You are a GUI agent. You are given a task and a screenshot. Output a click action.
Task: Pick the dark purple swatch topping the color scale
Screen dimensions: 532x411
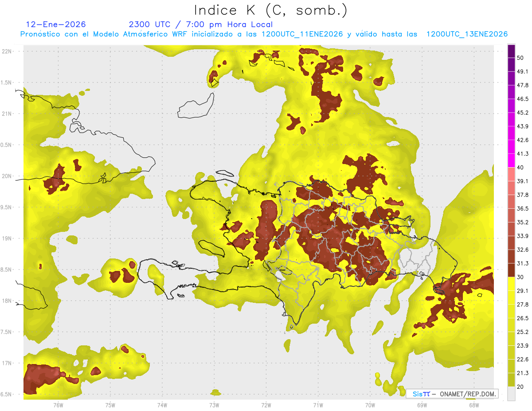pos(511,51)
